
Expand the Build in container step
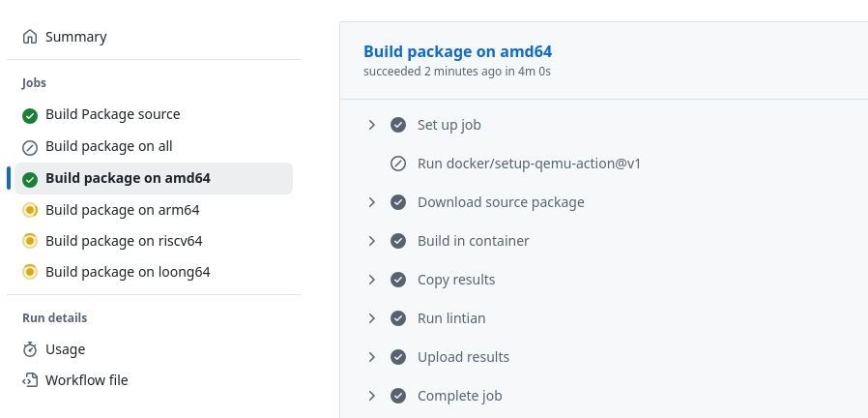tap(372, 241)
